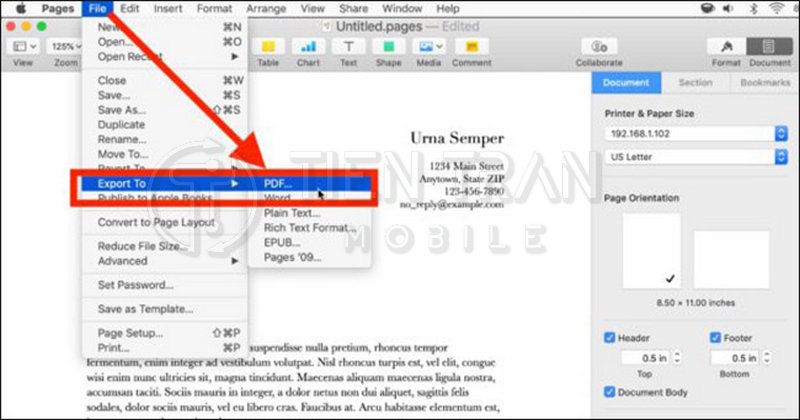The width and height of the screenshot is (800, 420).
Task: Select Rich Text Format… export option
Action: (x=310, y=228)
